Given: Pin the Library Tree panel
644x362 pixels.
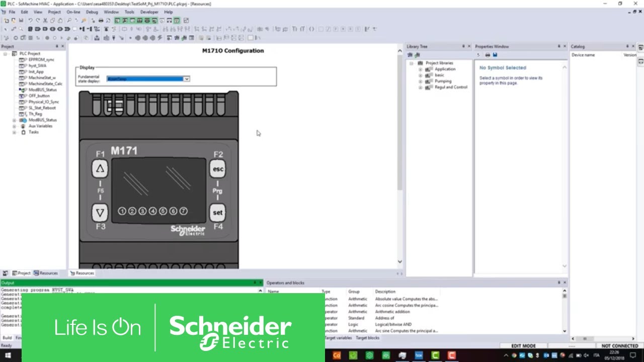Looking at the screenshot, I should 463,46.
